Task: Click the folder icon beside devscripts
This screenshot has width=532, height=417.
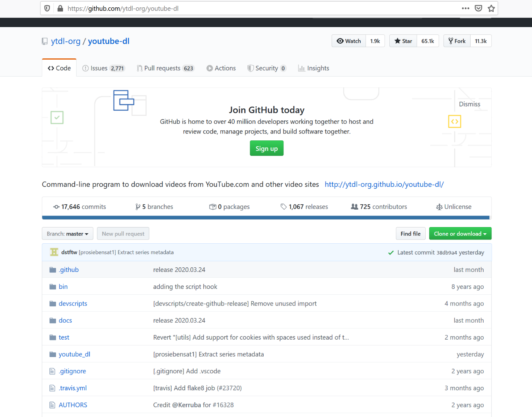Action: pos(53,304)
